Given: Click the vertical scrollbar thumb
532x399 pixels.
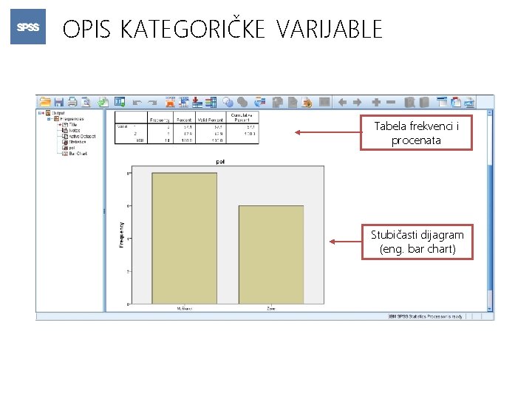Looking at the screenshot, I should click(490, 228).
